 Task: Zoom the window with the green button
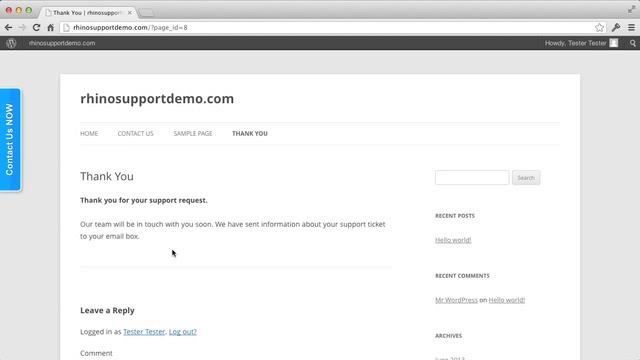click(x=29, y=10)
